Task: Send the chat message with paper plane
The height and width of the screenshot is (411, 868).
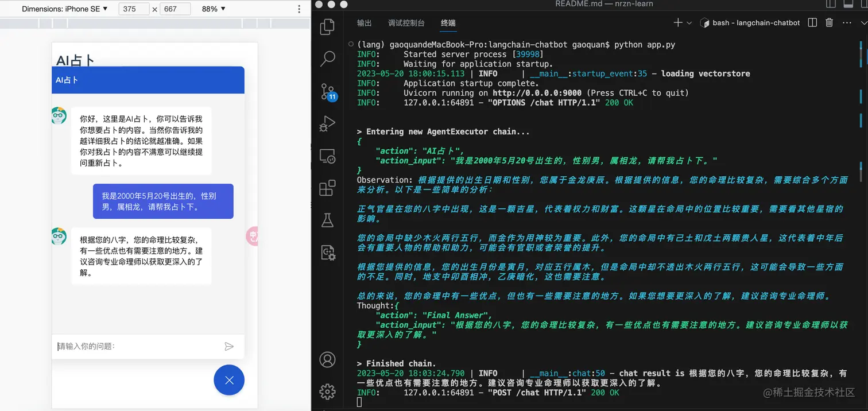Action: tap(229, 346)
